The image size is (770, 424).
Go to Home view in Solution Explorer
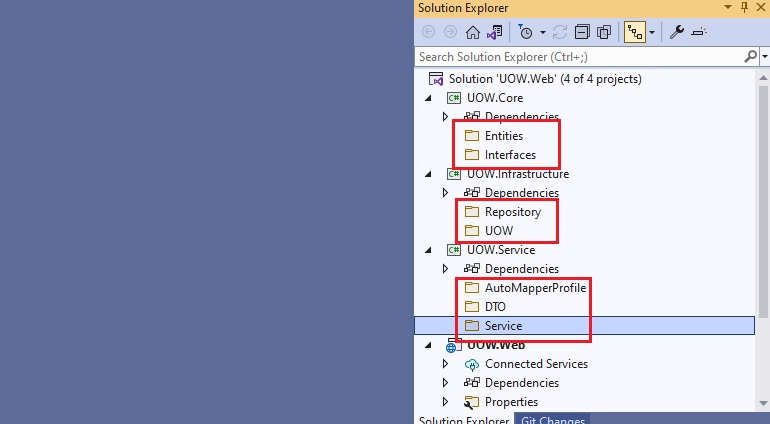(472, 32)
